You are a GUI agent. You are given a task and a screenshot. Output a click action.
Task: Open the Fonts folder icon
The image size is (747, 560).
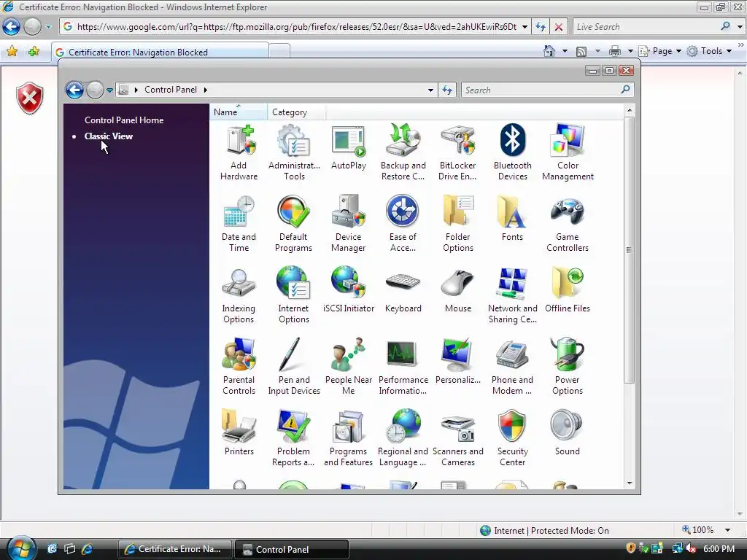pos(512,219)
